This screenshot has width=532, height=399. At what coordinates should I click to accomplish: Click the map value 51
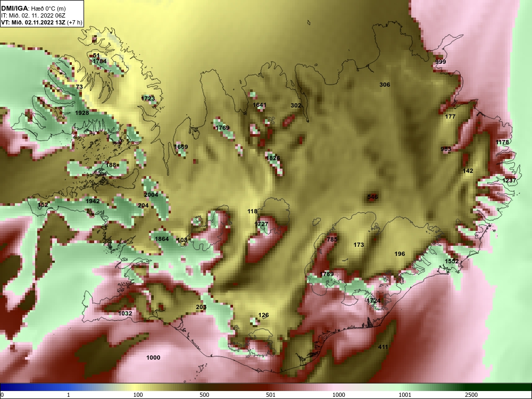point(96,56)
